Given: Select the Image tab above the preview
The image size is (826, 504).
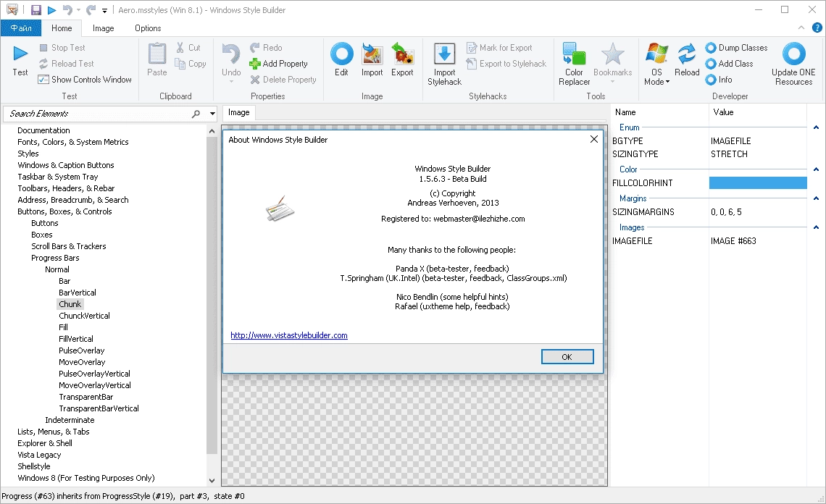Looking at the screenshot, I should point(238,113).
